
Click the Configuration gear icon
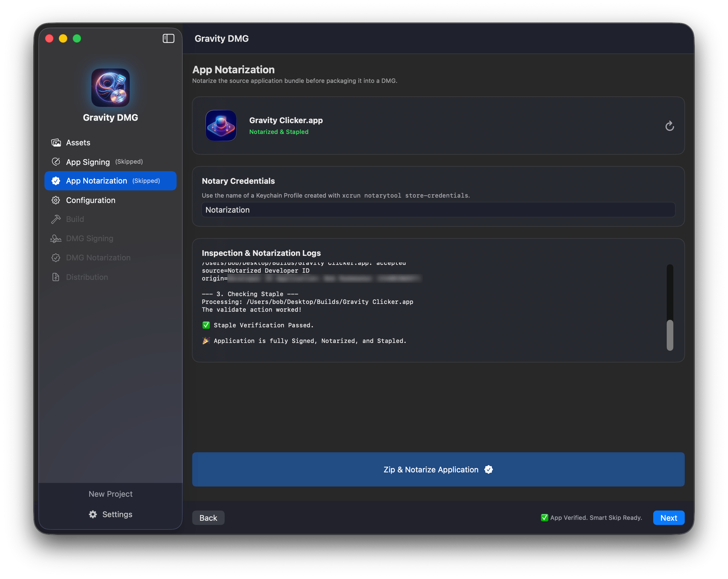[x=56, y=200]
